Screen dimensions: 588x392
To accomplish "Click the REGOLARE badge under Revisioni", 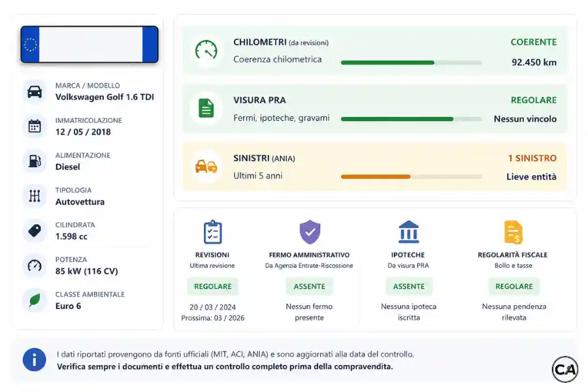I will point(212,286).
